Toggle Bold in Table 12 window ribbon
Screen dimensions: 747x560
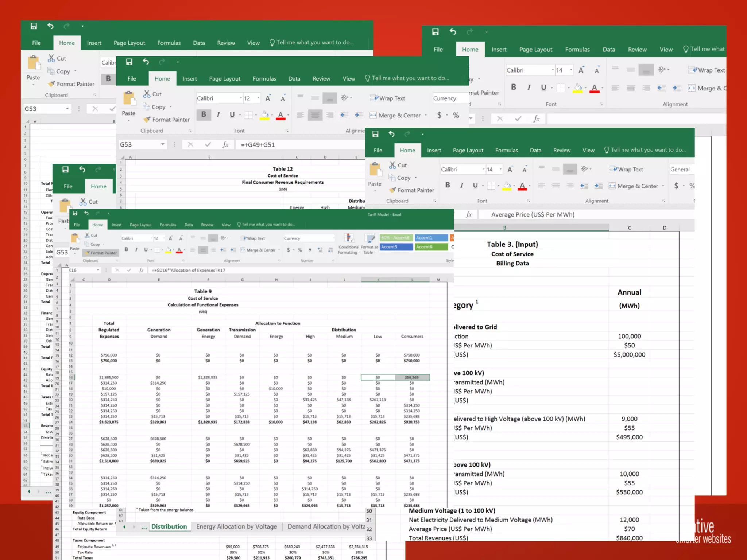point(204,115)
